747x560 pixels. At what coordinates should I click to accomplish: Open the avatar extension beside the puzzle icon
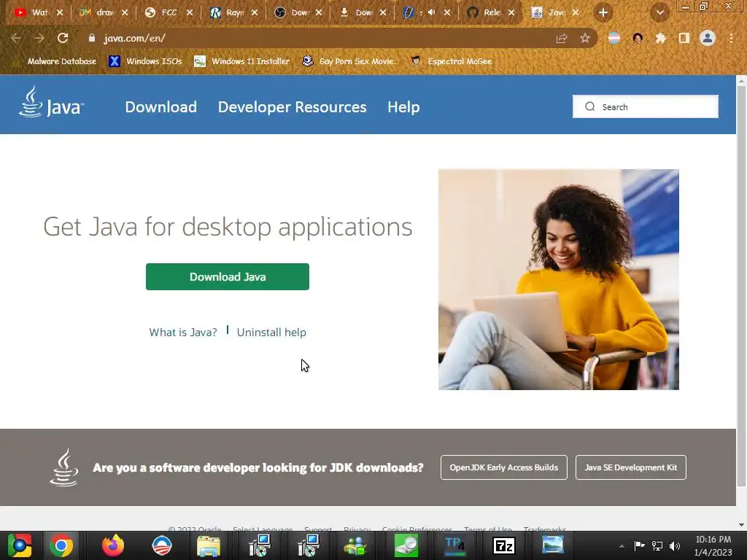[x=638, y=38]
